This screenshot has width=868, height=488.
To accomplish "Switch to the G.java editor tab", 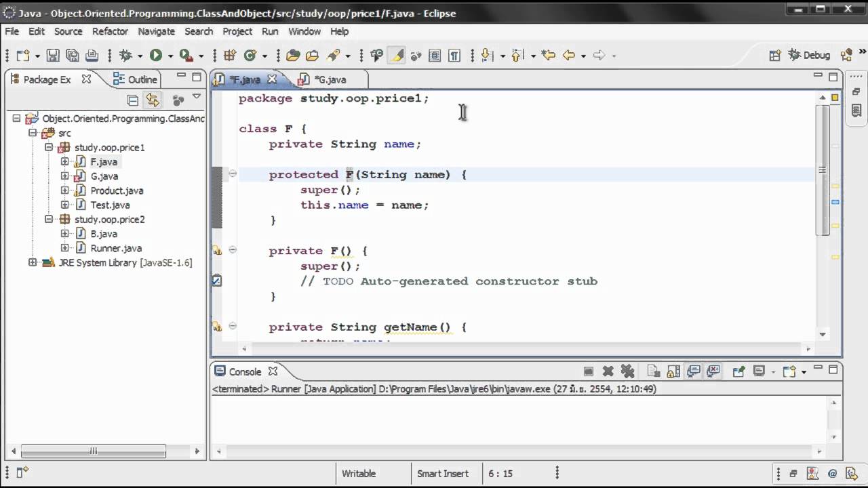I will click(330, 79).
